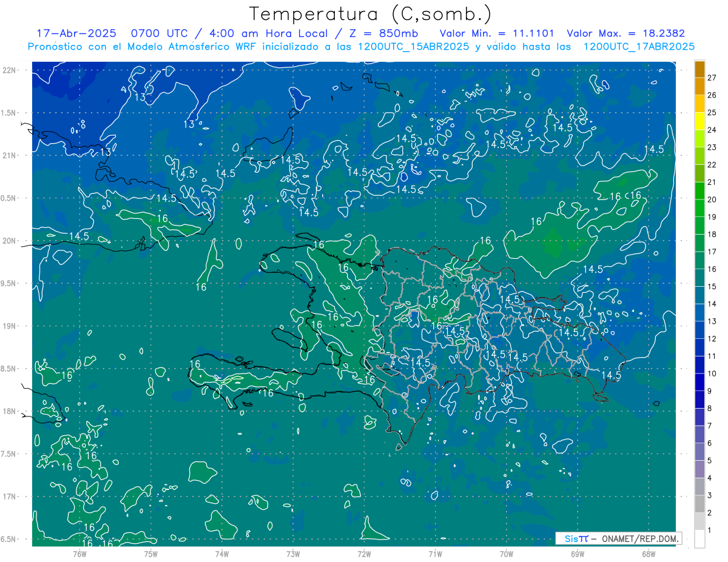Click the "72W" longitude axis label
Screen dimensions: 728x562
point(364,554)
